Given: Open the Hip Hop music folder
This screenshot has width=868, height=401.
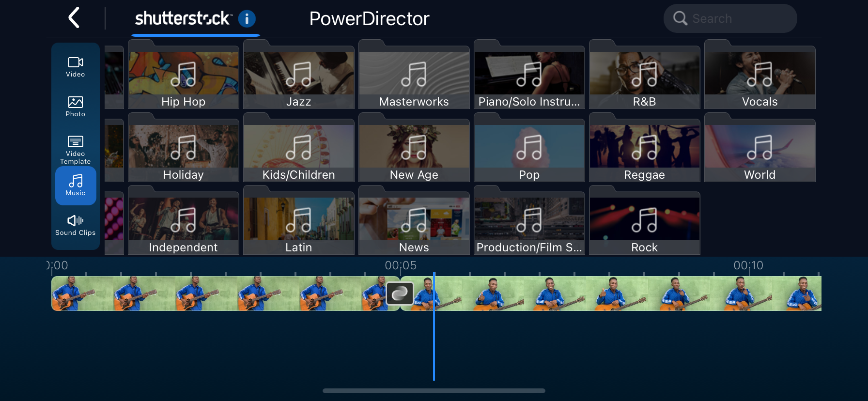Looking at the screenshot, I should [184, 74].
